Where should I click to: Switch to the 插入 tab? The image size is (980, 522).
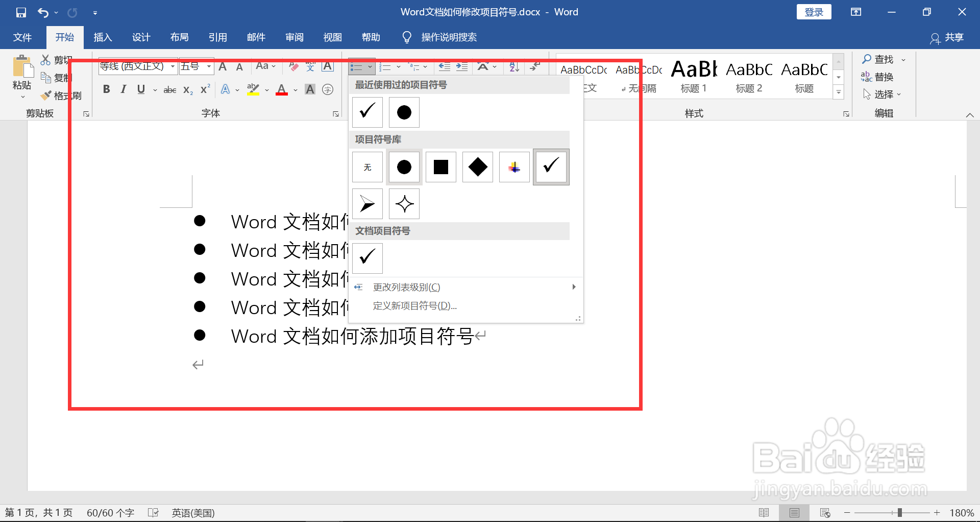click(x=103, y=37)
